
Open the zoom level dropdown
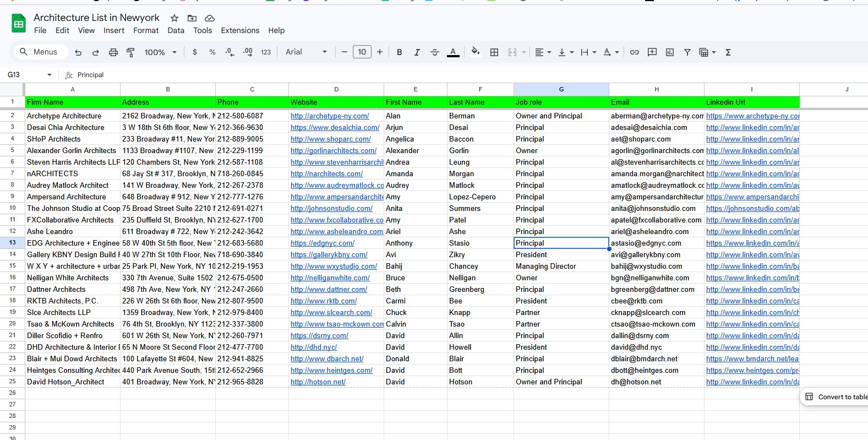pyautogui.click(x=160, y=52)
